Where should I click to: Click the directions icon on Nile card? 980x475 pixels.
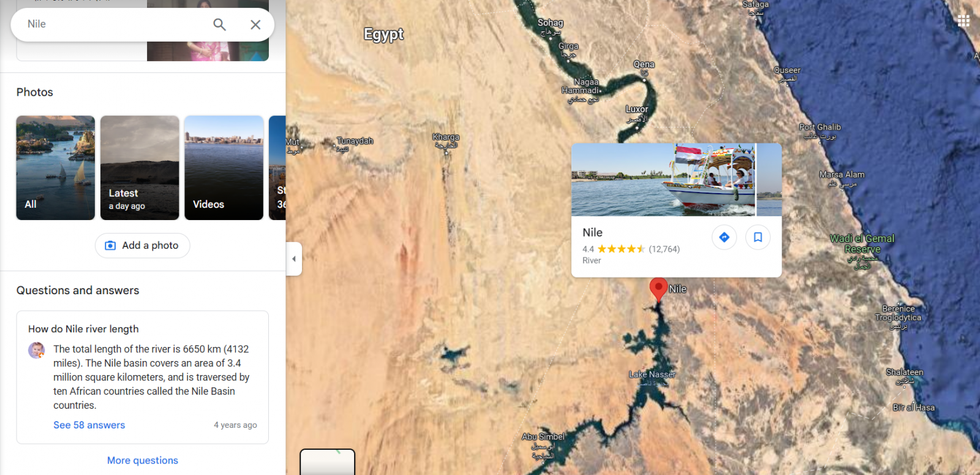(724, 237)
